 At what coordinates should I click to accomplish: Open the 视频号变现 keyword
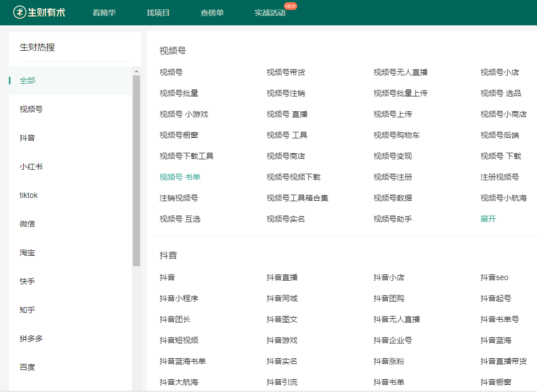(x=393, y=156)
